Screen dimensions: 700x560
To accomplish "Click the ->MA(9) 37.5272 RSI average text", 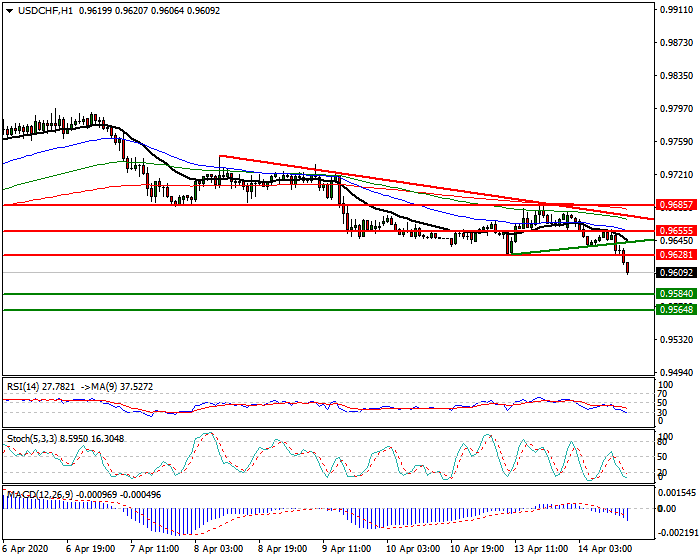I will coord(117,387).
